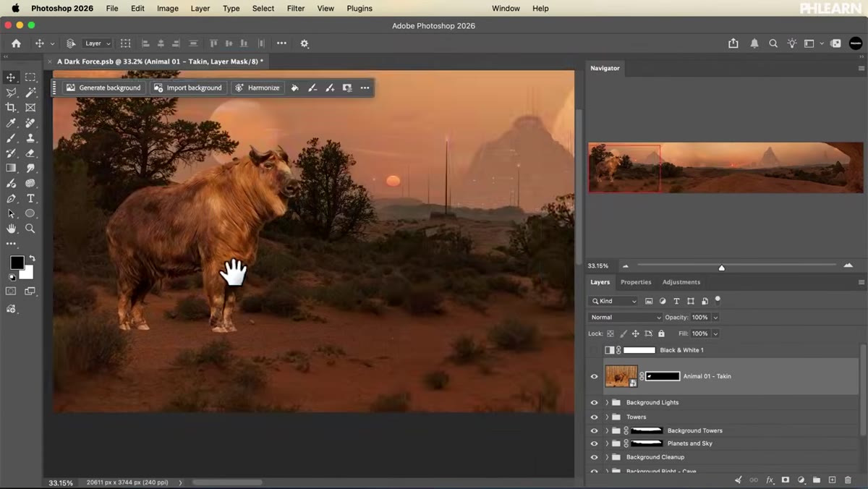Select the Magic Wand tool

30,93
